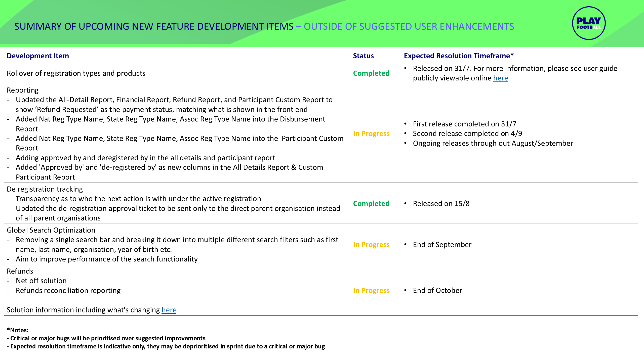
Task: Select the 'Status' column header
Action: 363,56
